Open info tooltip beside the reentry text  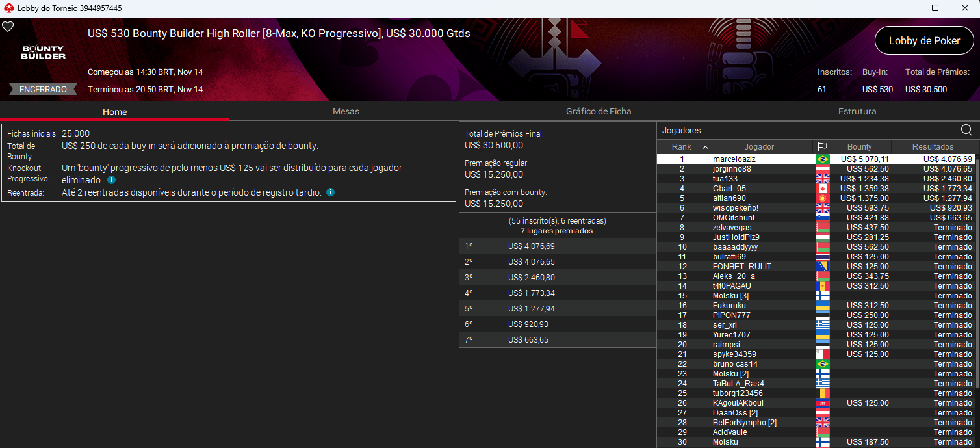[330, 192]
